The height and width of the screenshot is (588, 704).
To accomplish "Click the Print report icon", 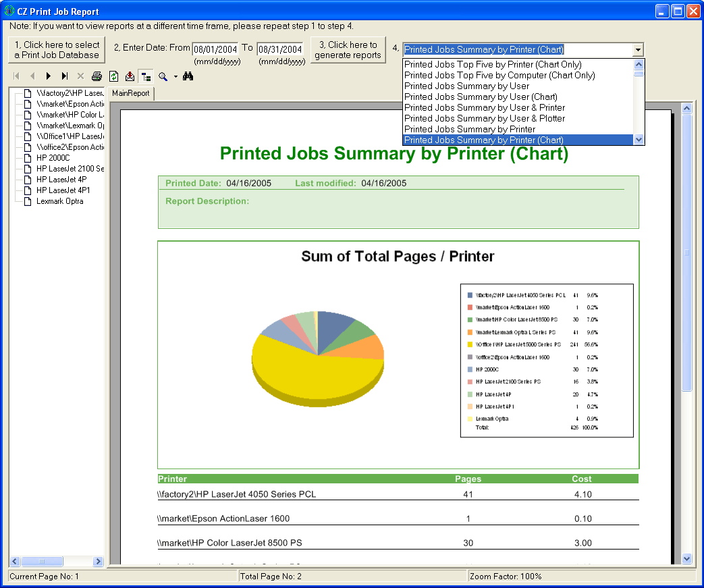I will click(x=97, y=76).
